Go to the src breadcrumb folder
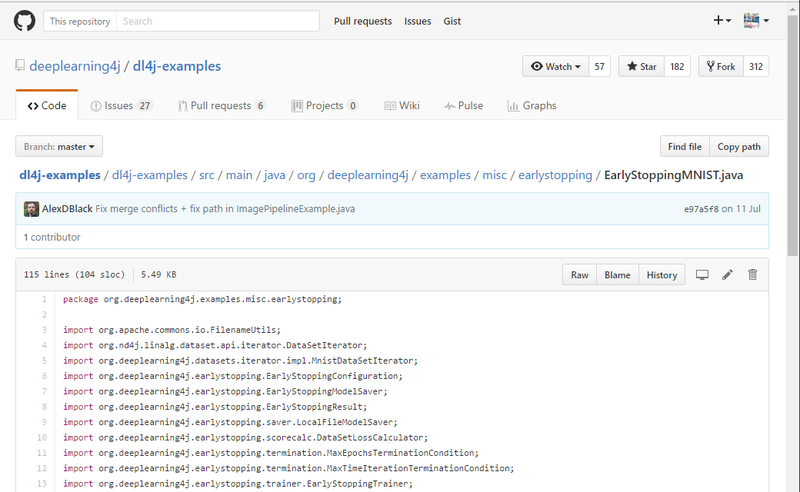Viewport: 800px width, 492px height. coord(207,175)
